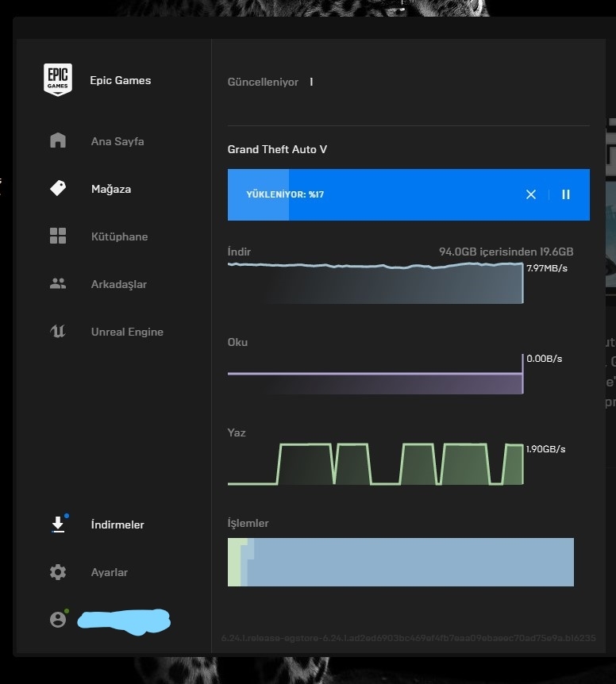
Task: Click the Oku read speed graph
Action: point(375,375)
